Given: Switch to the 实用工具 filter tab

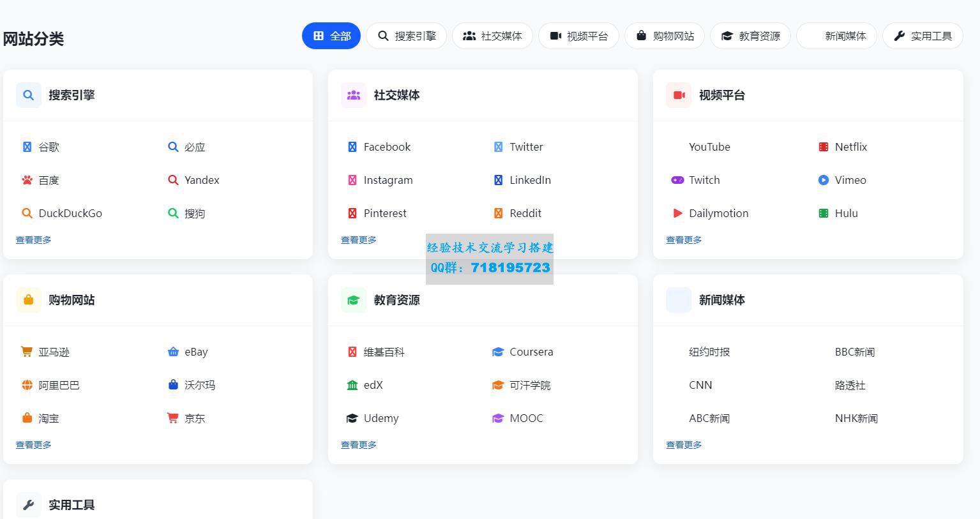Looking at the screenshot, I should point(923,36).
